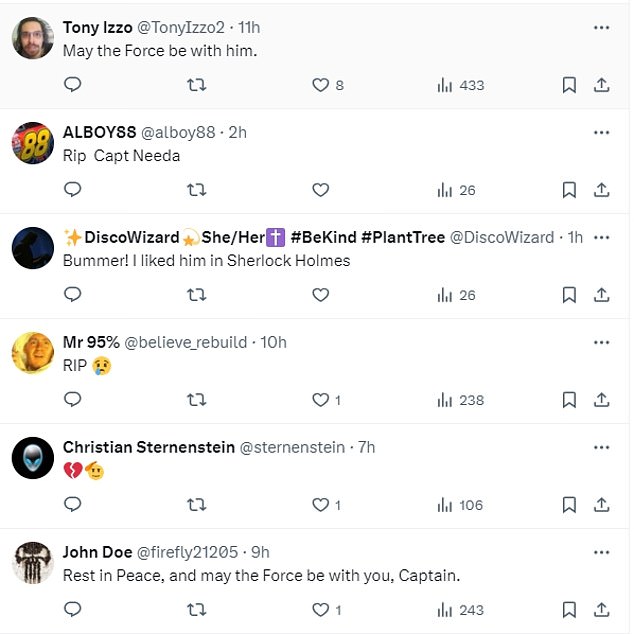Repost ALBOYSS's Rip Capt Needa tweet
The image size is (634, 634).
(197, 190)
